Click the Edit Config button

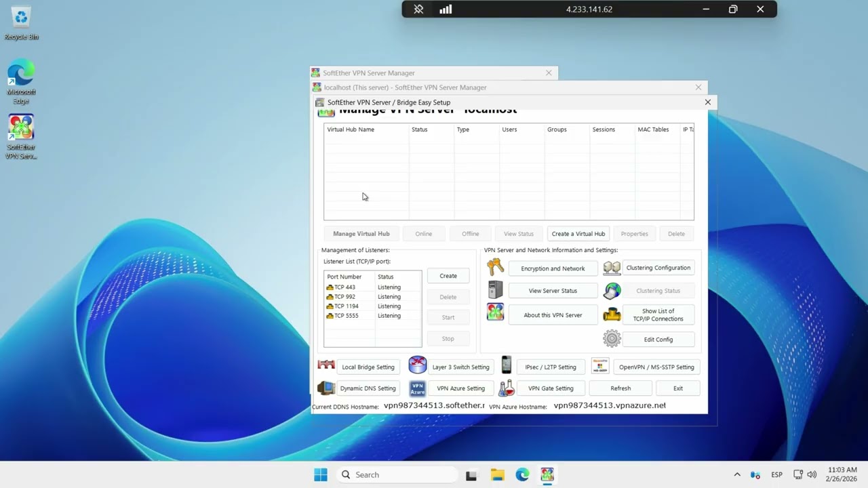(658, 340)
